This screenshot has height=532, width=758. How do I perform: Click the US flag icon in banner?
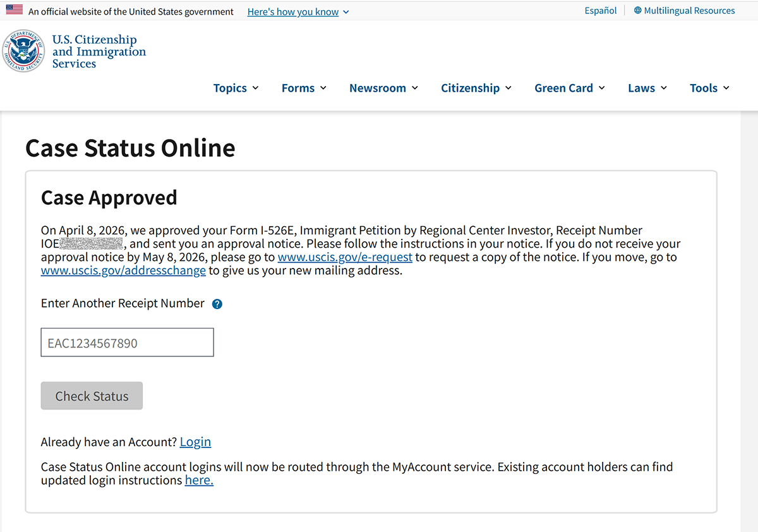(x=15, y=9)
